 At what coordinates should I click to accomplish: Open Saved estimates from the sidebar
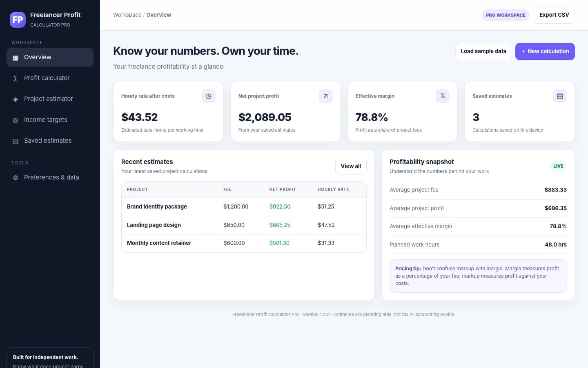[x=50, y=141]
